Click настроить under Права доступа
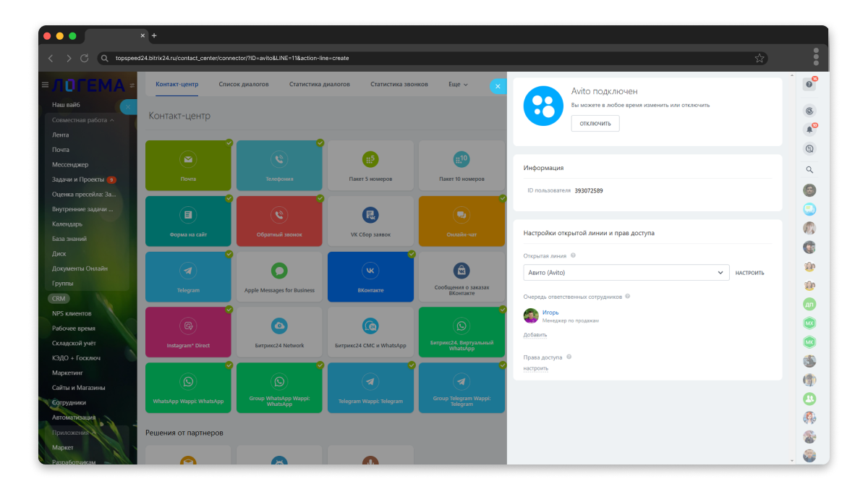Viewport: 868px width, 492px height. (x=536, y=368)
